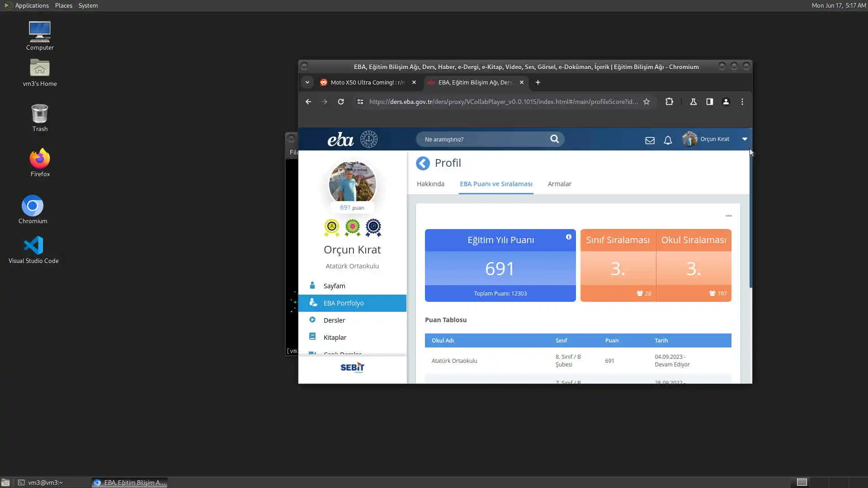Reload the page with the refresh icon
This screenshot has width=868, height=488.
(341, 102)
